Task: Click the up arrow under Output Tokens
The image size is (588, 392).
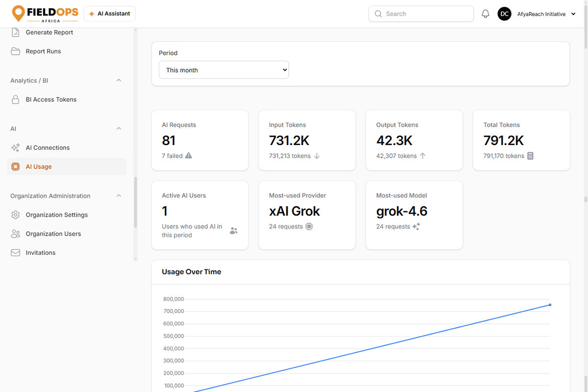Action: (423, 156)
